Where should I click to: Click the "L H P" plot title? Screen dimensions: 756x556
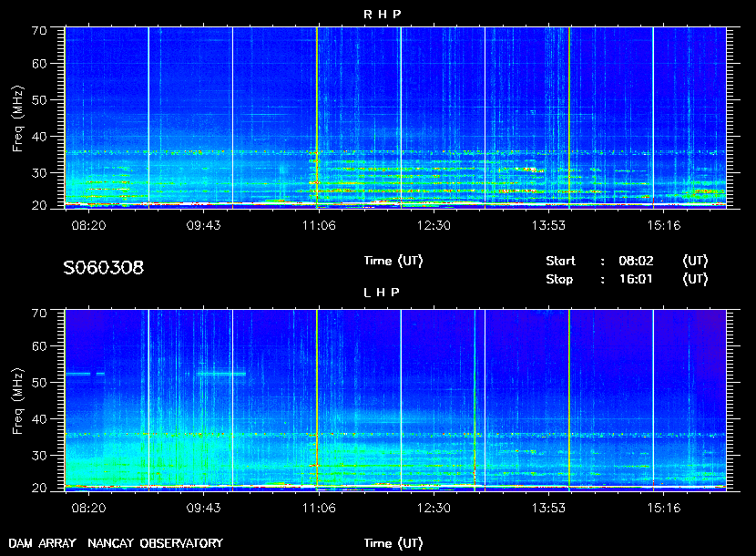tap(382, 293)
